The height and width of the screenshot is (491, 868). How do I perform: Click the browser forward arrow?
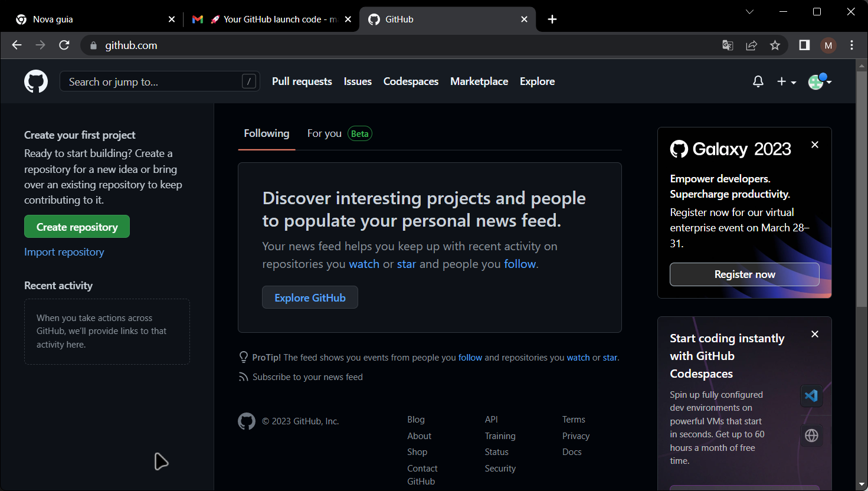coord(40,45)
